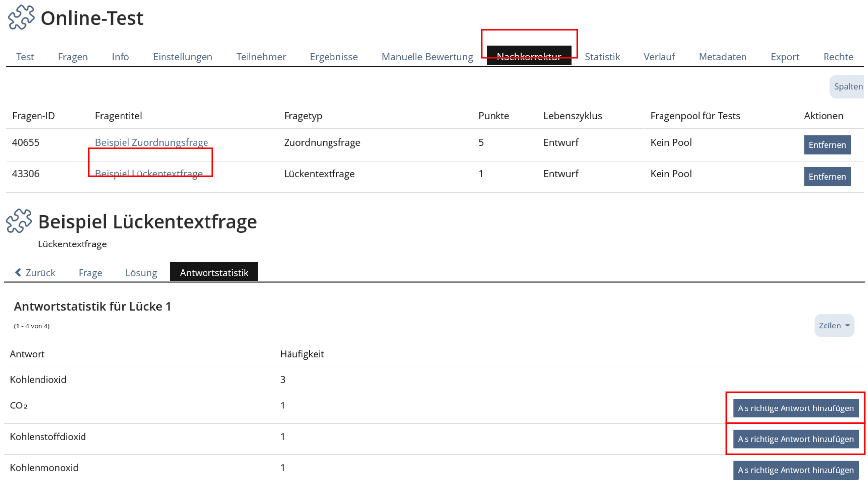Remove question 43306 with Entfernen
Viewport: 868px width, 489px height.
click(827, 176)
